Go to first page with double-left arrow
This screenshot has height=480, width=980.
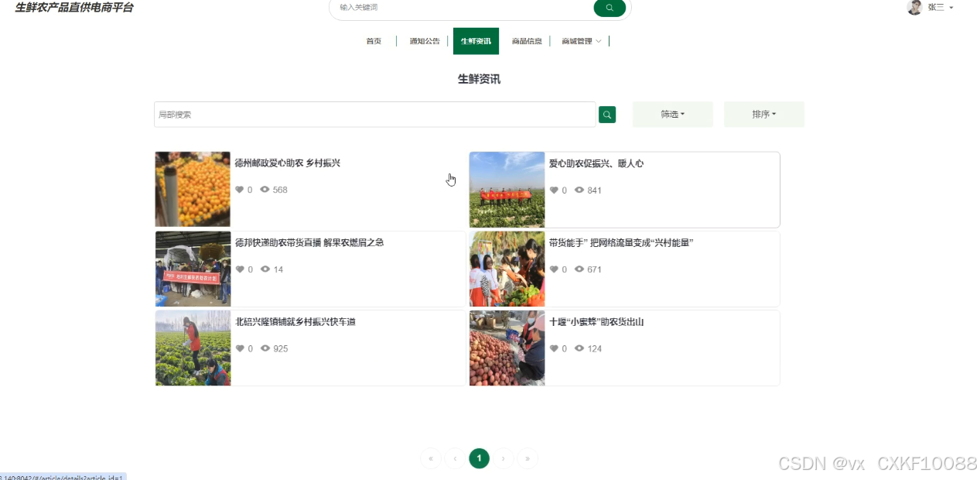pos(431,458)
